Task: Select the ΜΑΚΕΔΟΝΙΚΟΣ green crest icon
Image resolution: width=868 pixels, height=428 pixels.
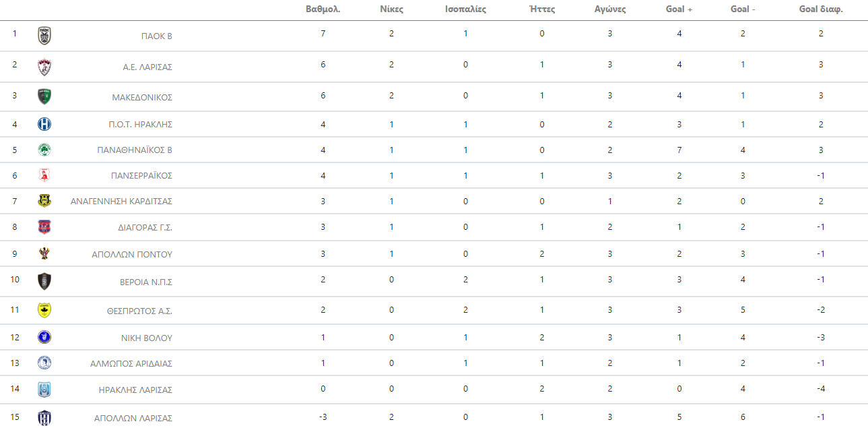Action: pos(44,96)
